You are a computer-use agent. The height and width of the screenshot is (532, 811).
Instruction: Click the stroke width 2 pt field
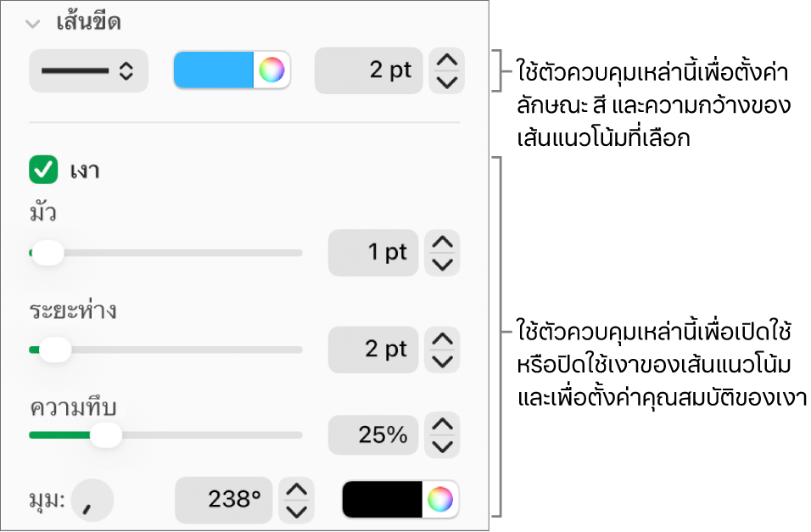[368, 71]
